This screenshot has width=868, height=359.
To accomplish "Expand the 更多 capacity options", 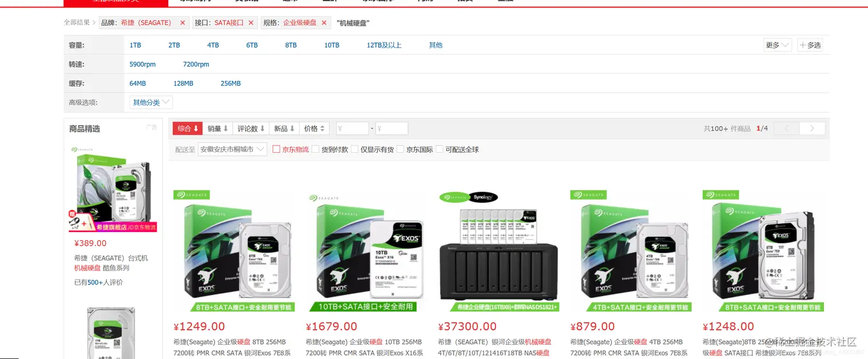I will 778,45.
